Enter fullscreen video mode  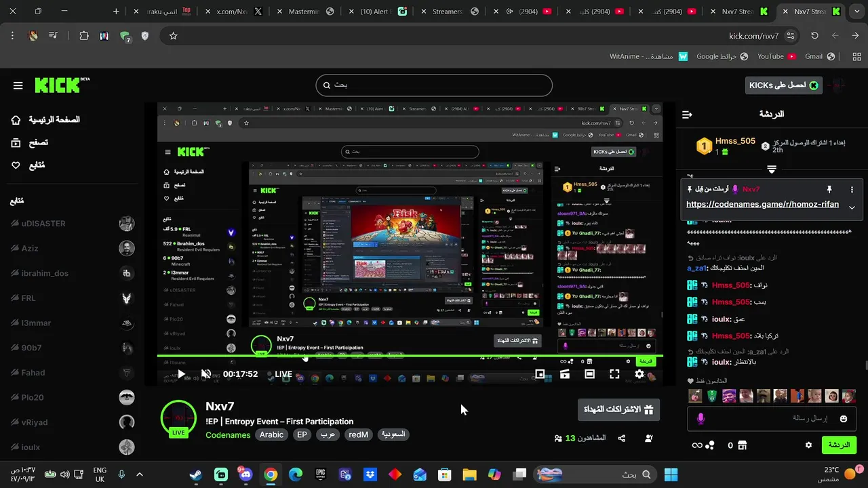pyautogui.click(x=614, y=374)
